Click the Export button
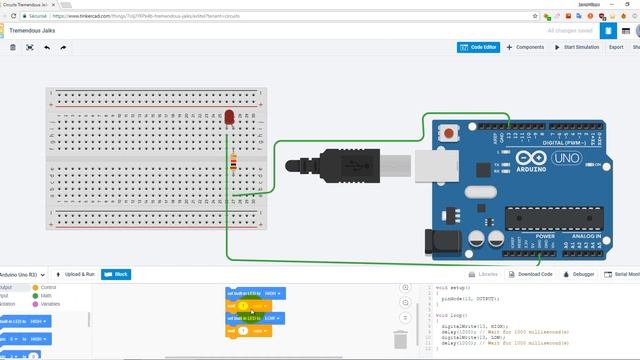 [616, 47]
